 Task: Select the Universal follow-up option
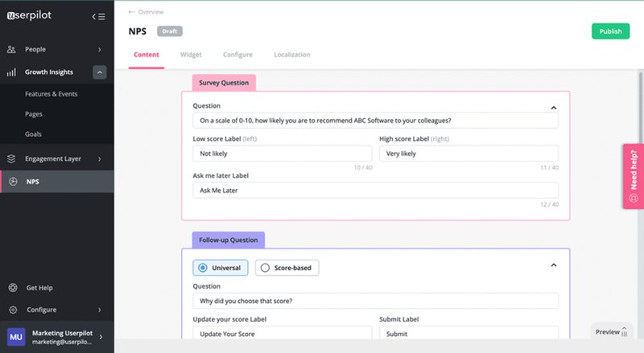[221, 268]
